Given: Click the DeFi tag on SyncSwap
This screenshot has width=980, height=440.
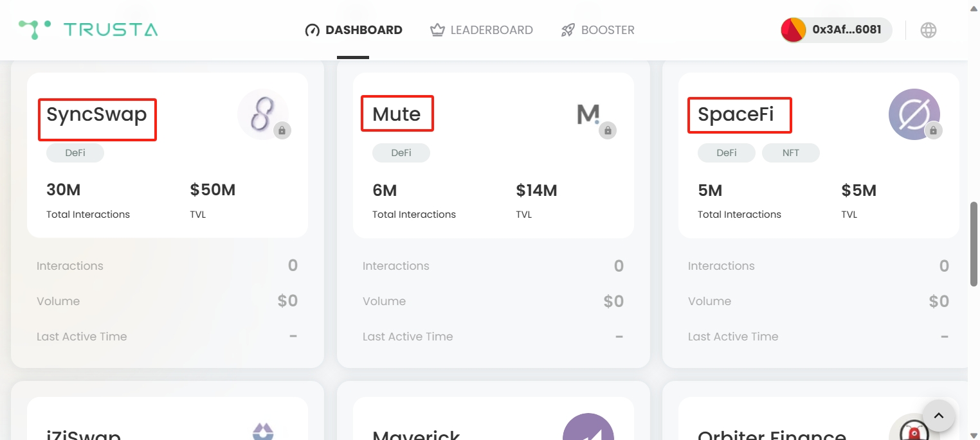Looking at the screenshot, I should point(75,153).
